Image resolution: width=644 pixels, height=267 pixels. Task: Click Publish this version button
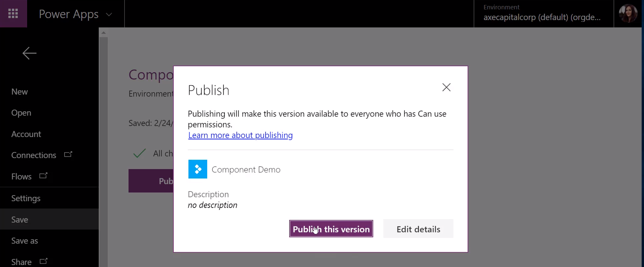[331, 229]
